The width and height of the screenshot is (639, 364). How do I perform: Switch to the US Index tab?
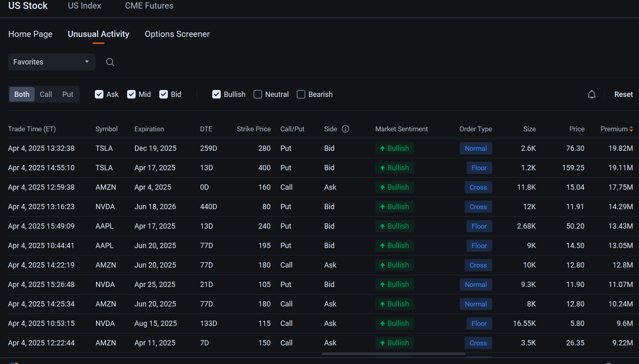pyautogui.click(x=84, y=6)
